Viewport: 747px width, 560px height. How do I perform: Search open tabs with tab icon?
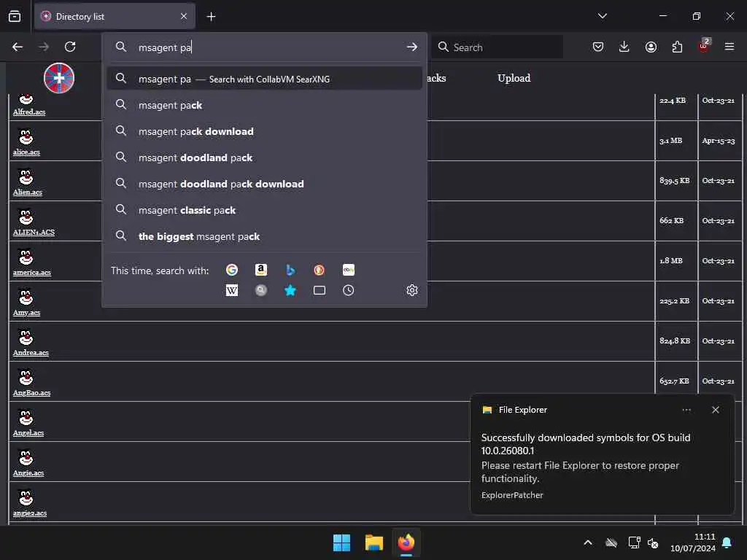(x=320, y=290)
